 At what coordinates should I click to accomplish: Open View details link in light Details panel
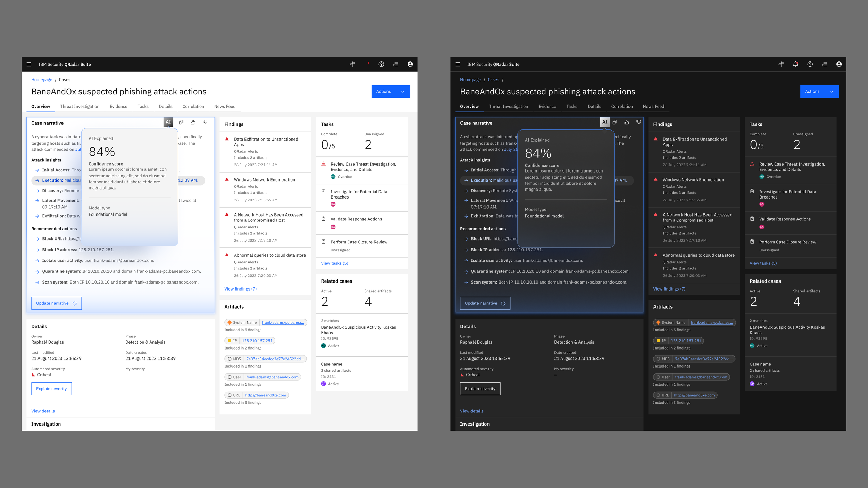tap(43, 411)
